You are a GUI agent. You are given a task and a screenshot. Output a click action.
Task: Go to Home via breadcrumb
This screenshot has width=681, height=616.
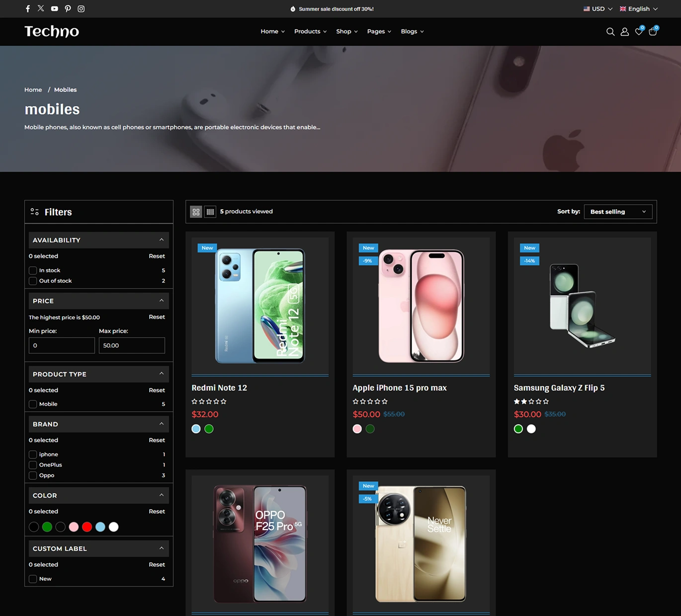(33, 90)
